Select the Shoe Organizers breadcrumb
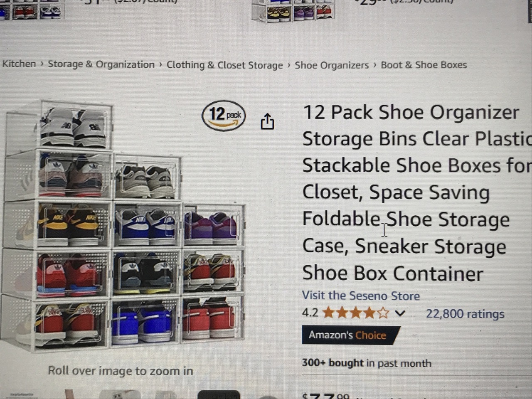532x399 pixels. (x=332, y=65)
